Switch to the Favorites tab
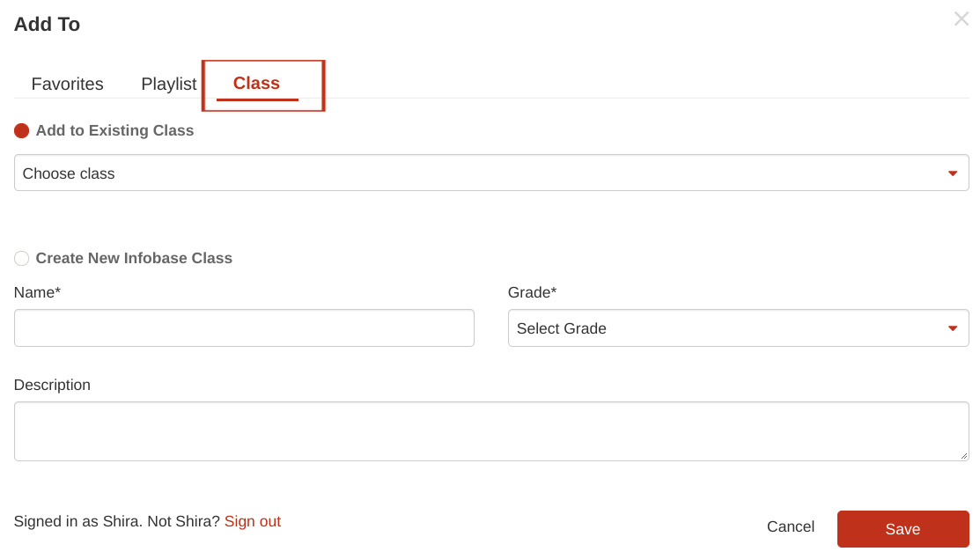Image resolution: width=980 pixels, height=559 pixels. tap(68, 84)
